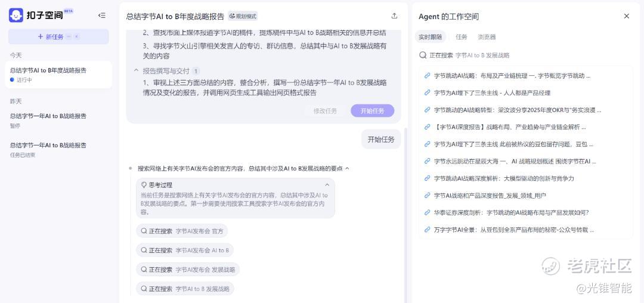This screenshot has width=644, height=303.
Task: Click the 开始任务 user message bubble
Action: pyautogui.click(x=381, y=140)
